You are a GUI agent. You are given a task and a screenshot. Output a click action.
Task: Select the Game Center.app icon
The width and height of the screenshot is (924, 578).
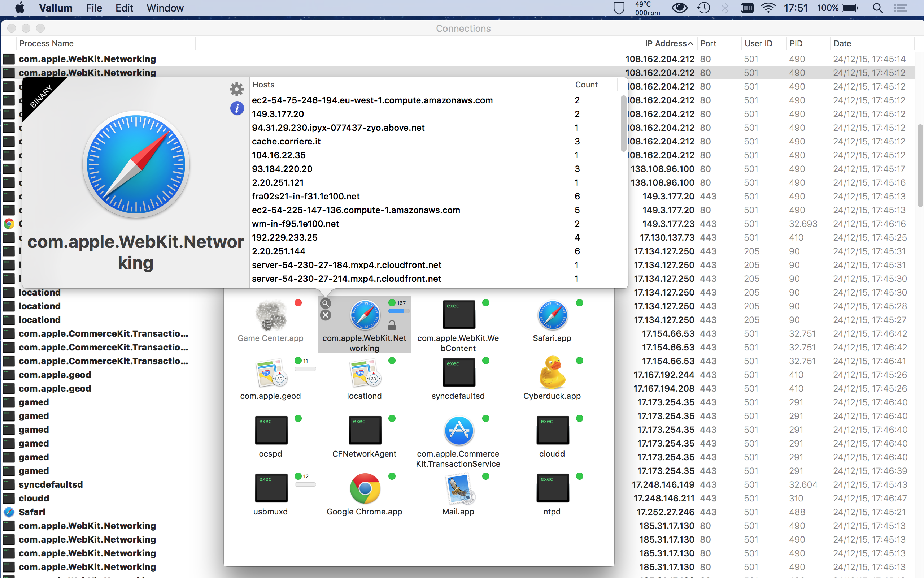271,315
